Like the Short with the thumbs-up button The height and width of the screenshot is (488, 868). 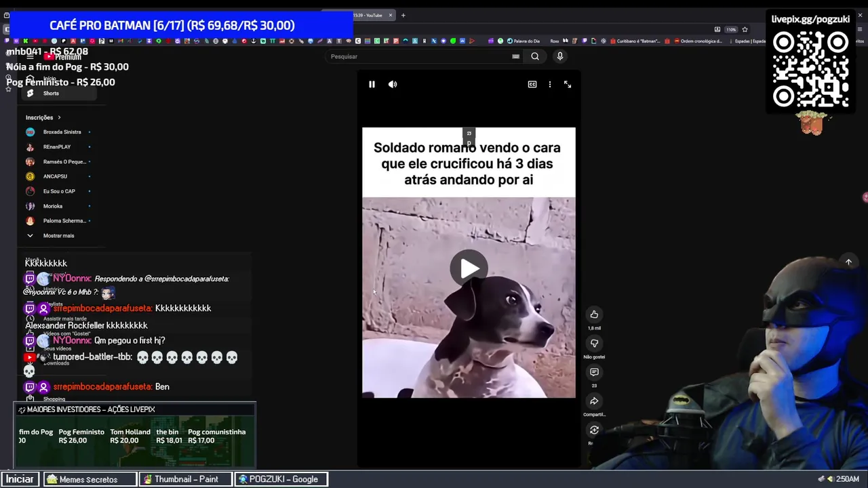[594, 314]
